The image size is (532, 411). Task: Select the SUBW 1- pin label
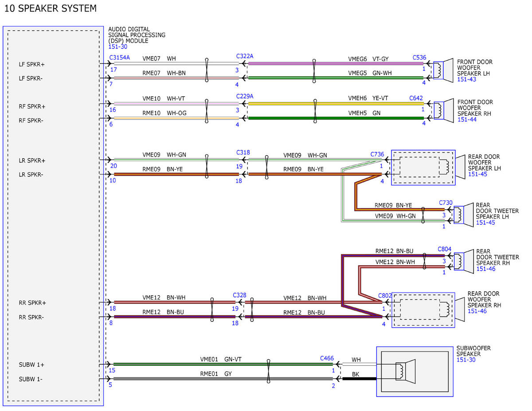(x=31, y=379)
